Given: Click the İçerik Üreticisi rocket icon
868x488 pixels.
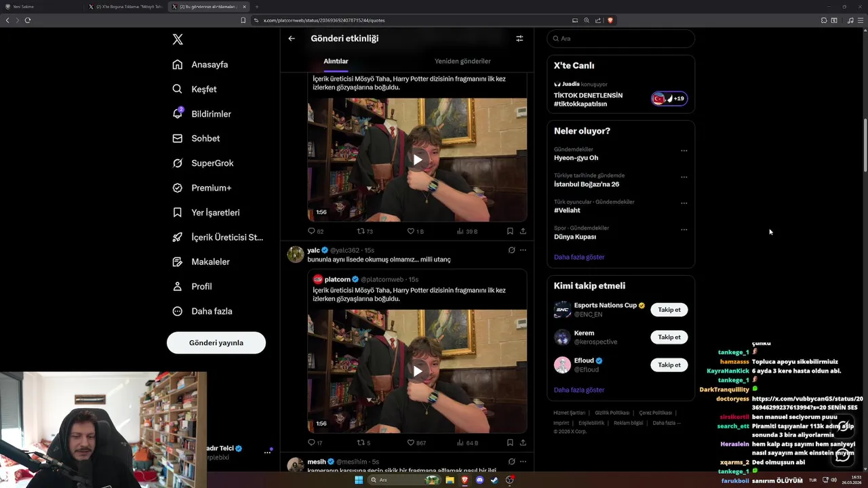Looking at the screenshot, I should point(178,237).
